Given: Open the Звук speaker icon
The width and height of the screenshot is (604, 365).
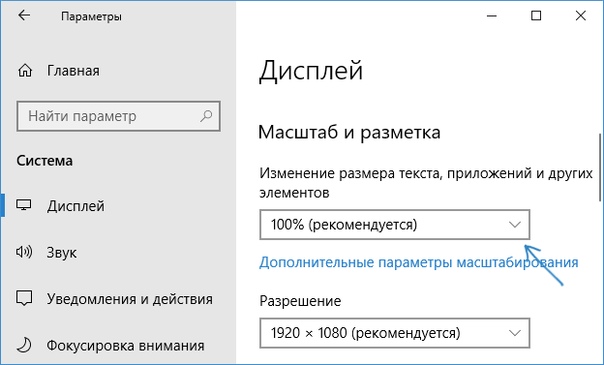Looking at the screenshot, I should click(24, 252).
